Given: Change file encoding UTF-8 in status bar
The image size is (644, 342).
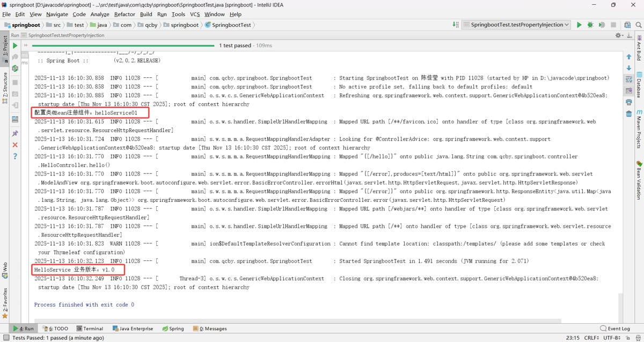Looking at the screenshot, I should tap(613, 338).
